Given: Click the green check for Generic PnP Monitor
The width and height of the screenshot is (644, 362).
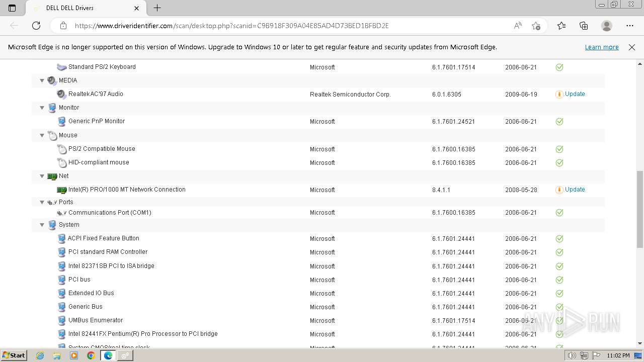Looking at the screenshot, I should click(x=559, y=121).
